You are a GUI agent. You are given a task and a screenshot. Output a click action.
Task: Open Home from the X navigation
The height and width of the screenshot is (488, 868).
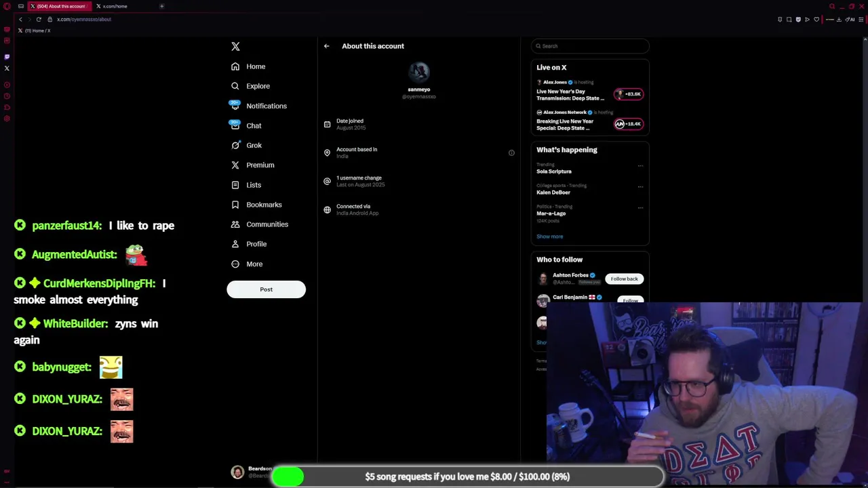[248, 66]
